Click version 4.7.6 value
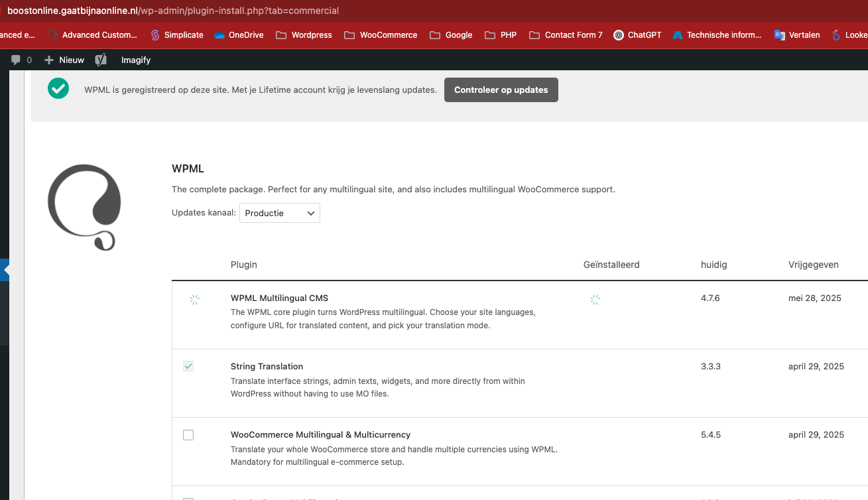The width and height of the screenshot is (868, 500). pyautogui.click(x=710, y=298)
